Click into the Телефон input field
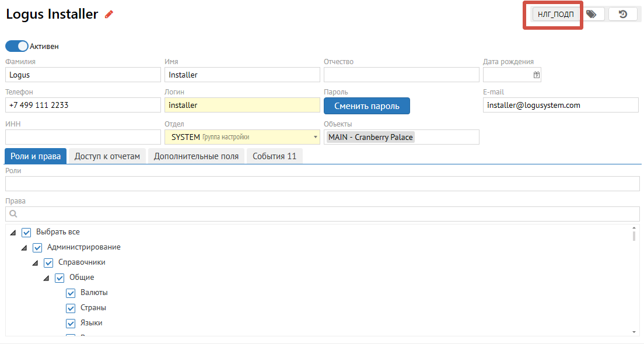The image size is (644, 344). 82,105
